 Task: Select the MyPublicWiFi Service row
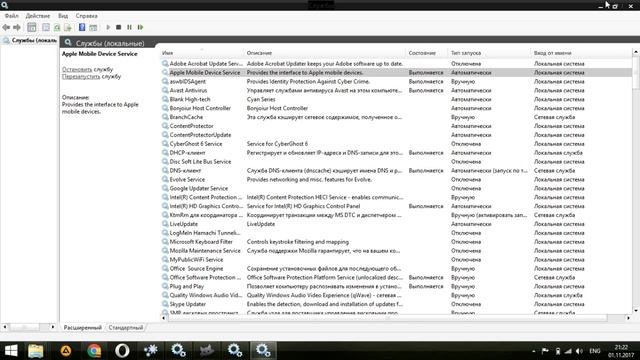(396, 260)
